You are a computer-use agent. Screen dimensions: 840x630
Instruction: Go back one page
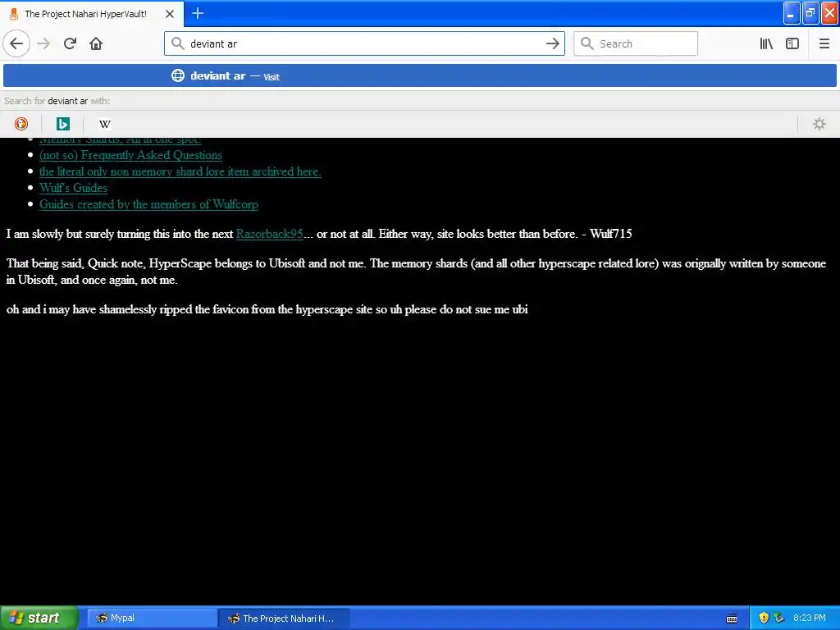pos(16,43)
